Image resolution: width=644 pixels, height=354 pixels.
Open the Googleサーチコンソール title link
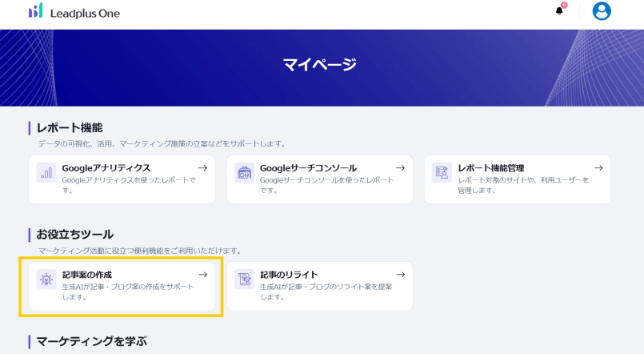point(308,168)
